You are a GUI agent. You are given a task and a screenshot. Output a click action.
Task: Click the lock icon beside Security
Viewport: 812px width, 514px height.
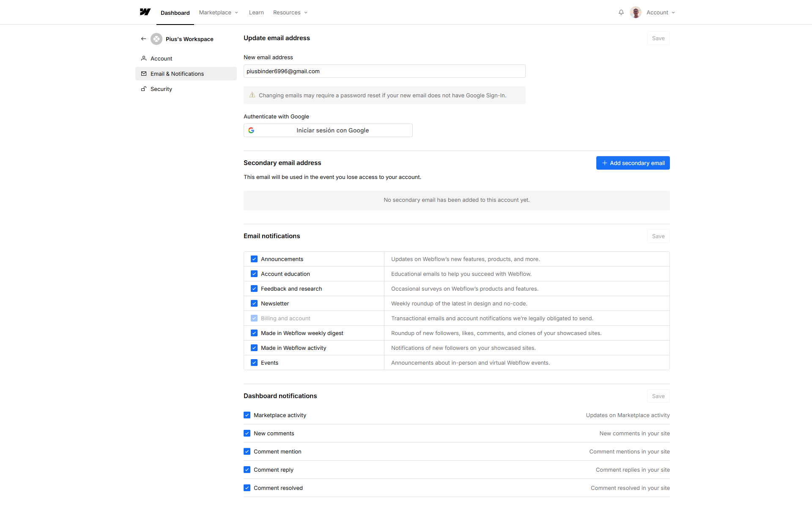click(x=144, y=89)
